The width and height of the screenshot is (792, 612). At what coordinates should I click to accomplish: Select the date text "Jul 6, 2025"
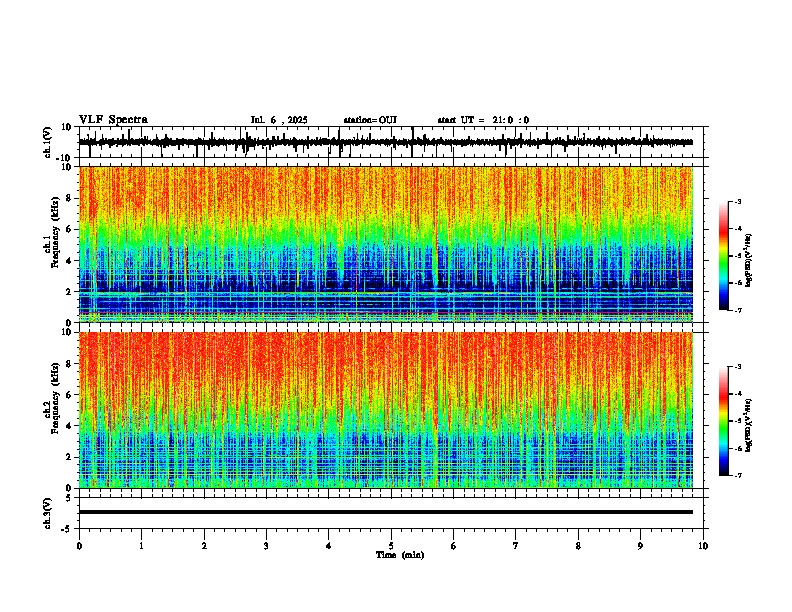[x=279, y=120]
